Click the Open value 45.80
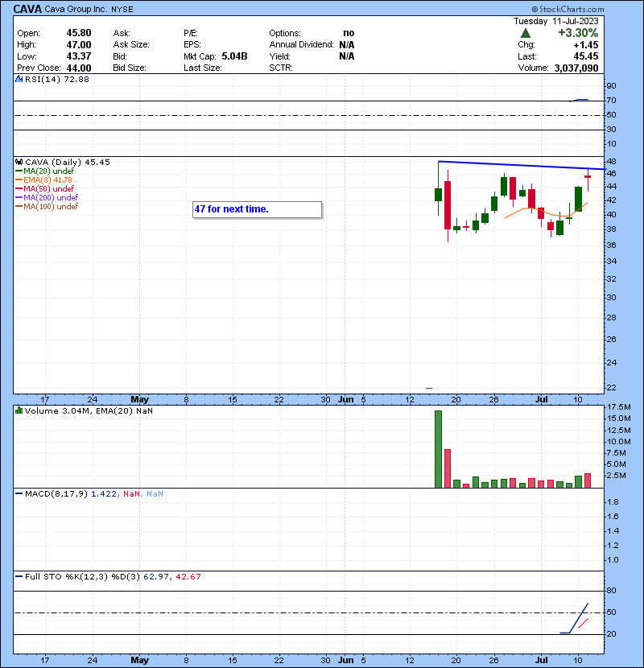This screenshot has height=668, width=644. (x=79, y=33)
